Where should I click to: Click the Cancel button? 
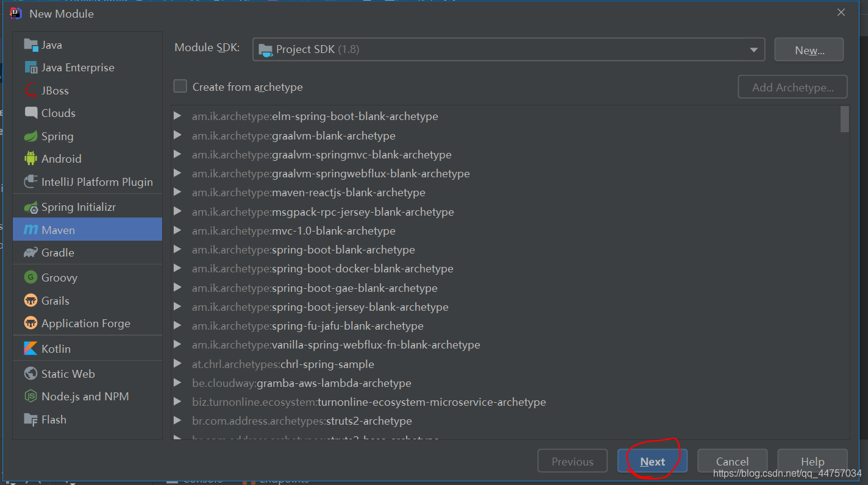pos(732,461)
